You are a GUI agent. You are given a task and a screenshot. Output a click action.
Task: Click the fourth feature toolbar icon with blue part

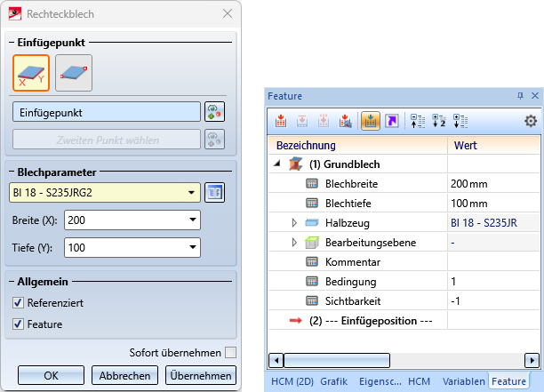[345, 121]
